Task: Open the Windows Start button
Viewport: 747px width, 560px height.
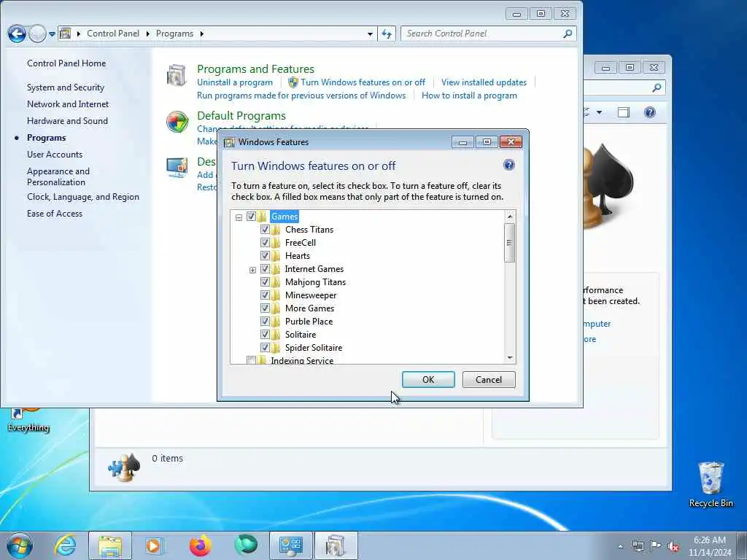Action: 20,545
